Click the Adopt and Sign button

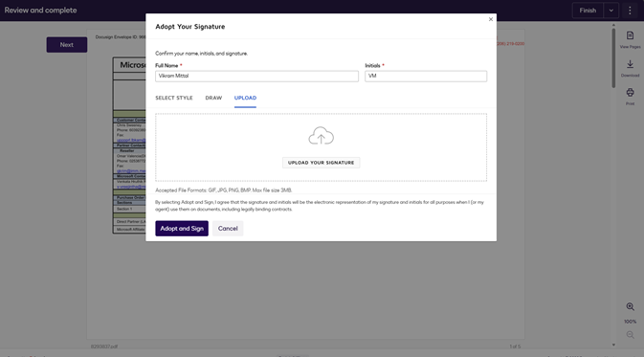[182, 229]
